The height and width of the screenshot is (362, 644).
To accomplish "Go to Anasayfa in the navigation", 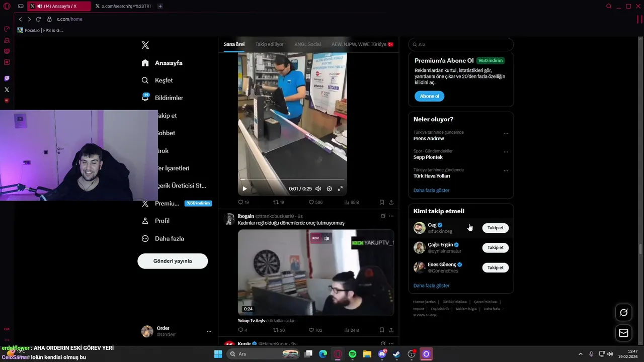I will point(162,63).
